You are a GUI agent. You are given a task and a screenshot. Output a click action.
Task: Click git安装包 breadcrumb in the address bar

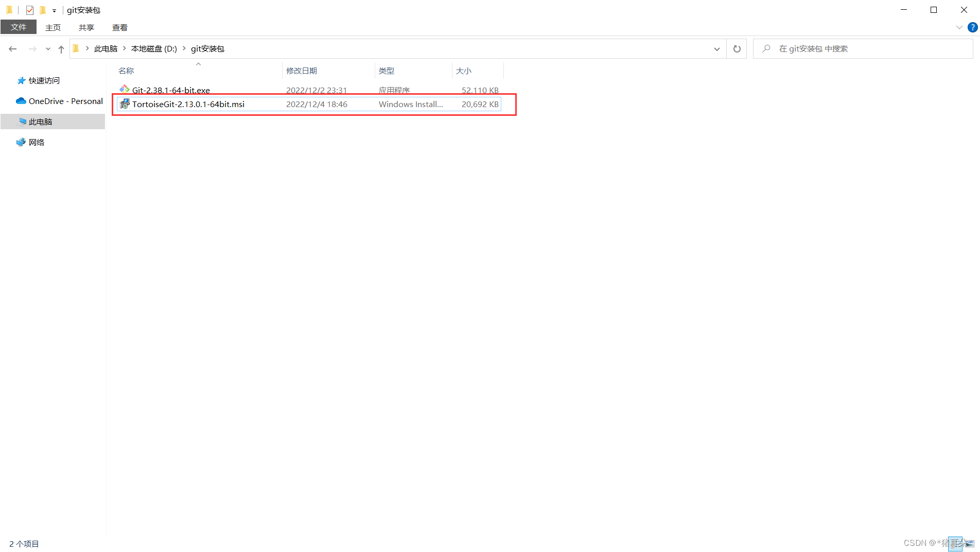207,49
